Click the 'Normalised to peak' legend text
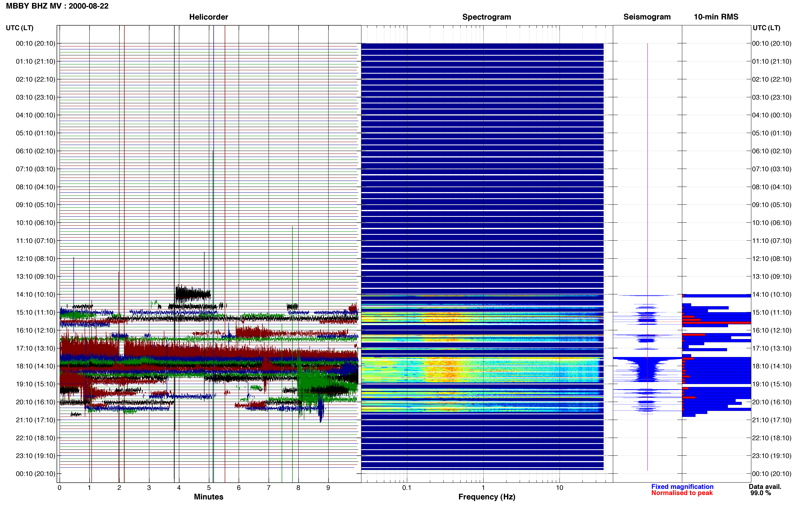Viewport: 812px width, 508px height. [682, 493]
